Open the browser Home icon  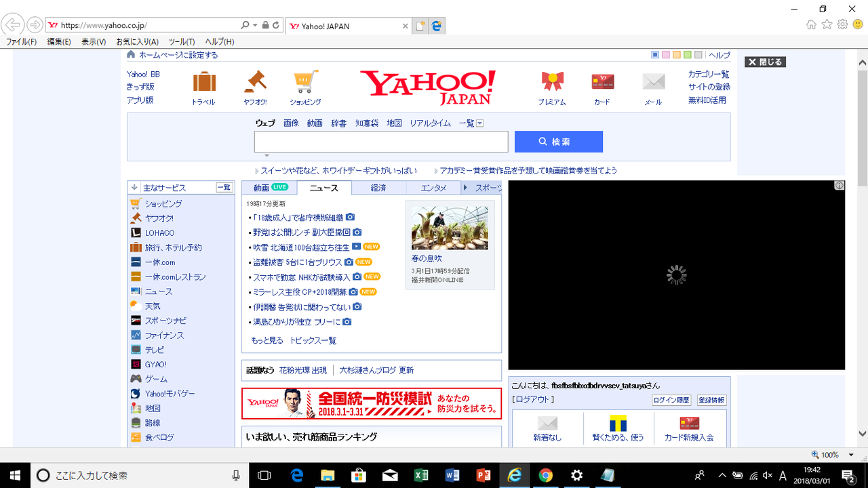(811, 24)
